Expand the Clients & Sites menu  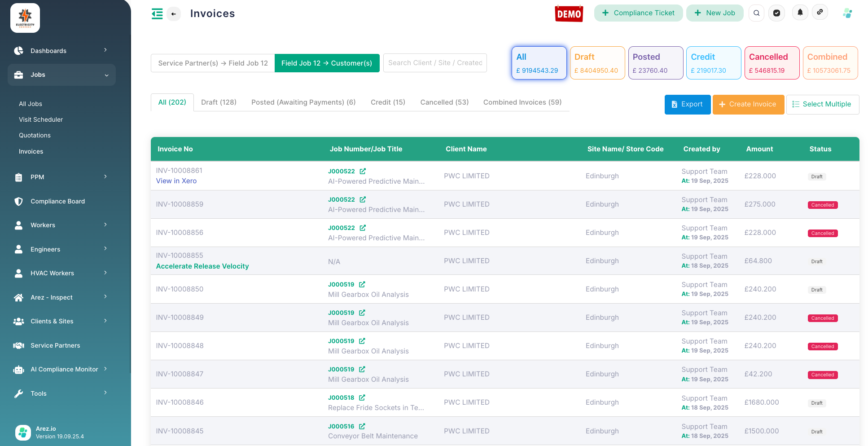click(x=52, y=321)
